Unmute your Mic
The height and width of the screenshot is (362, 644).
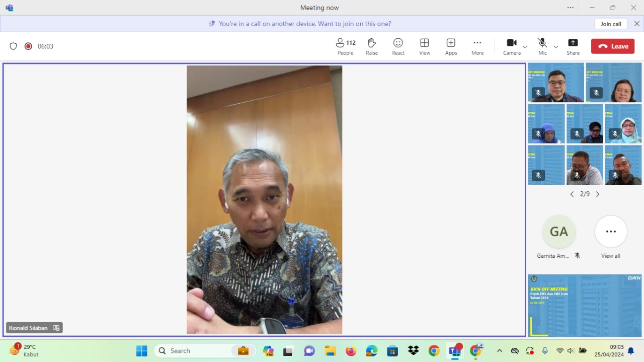pyautogui.click(x=542, y=46)
